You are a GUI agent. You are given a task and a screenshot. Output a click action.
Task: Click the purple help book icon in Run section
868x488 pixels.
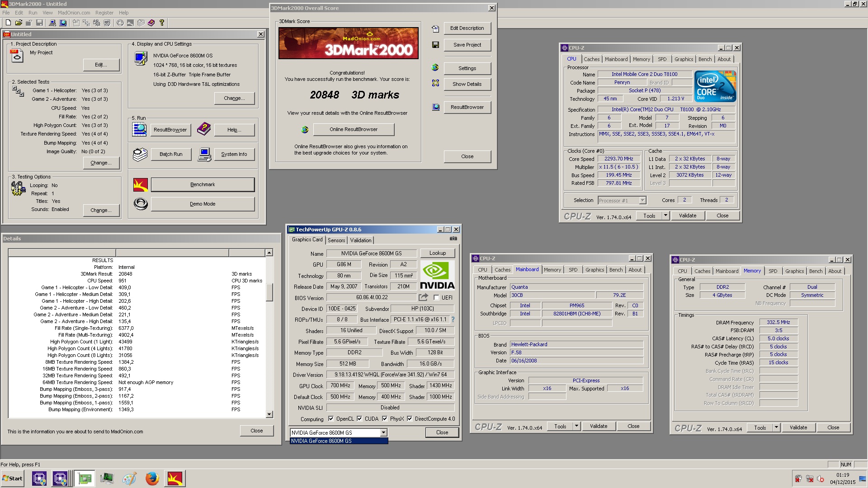point(204,129)
